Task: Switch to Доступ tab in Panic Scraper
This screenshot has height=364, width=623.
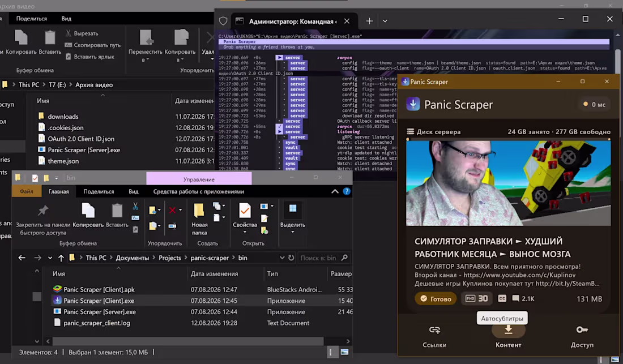Action: click(582, 337)
